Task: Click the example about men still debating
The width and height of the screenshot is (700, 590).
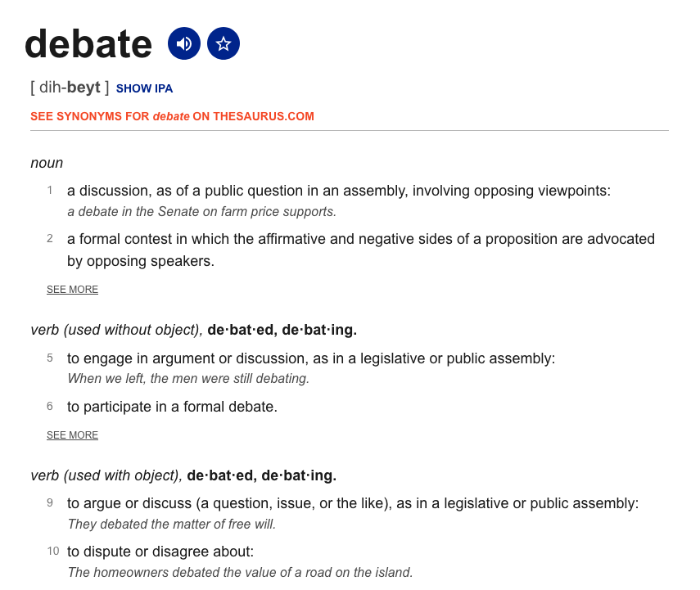Action: 188,378
